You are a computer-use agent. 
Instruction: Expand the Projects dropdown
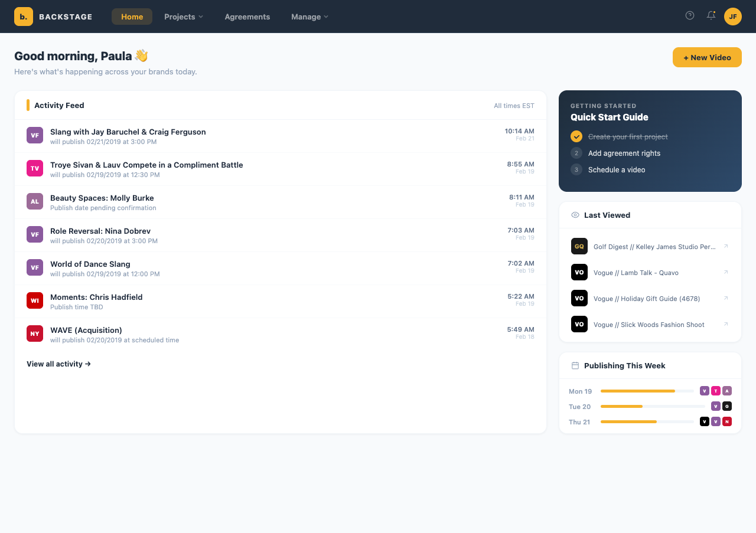(183, 17)
